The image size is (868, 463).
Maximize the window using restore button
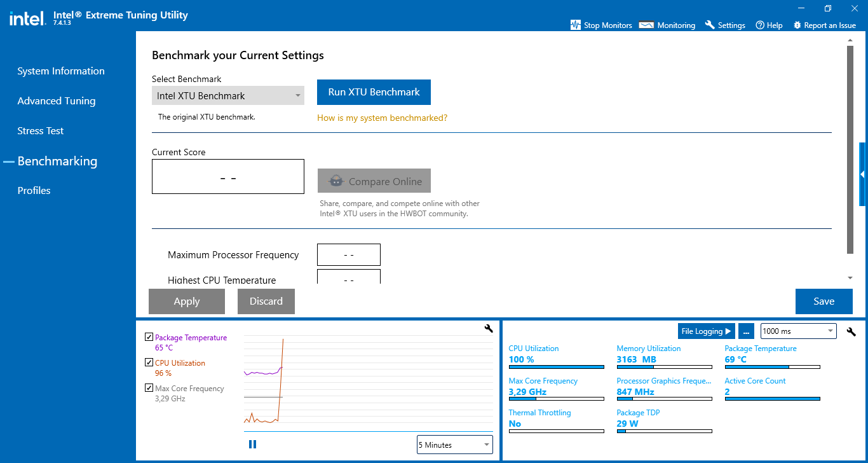point(828,8)
